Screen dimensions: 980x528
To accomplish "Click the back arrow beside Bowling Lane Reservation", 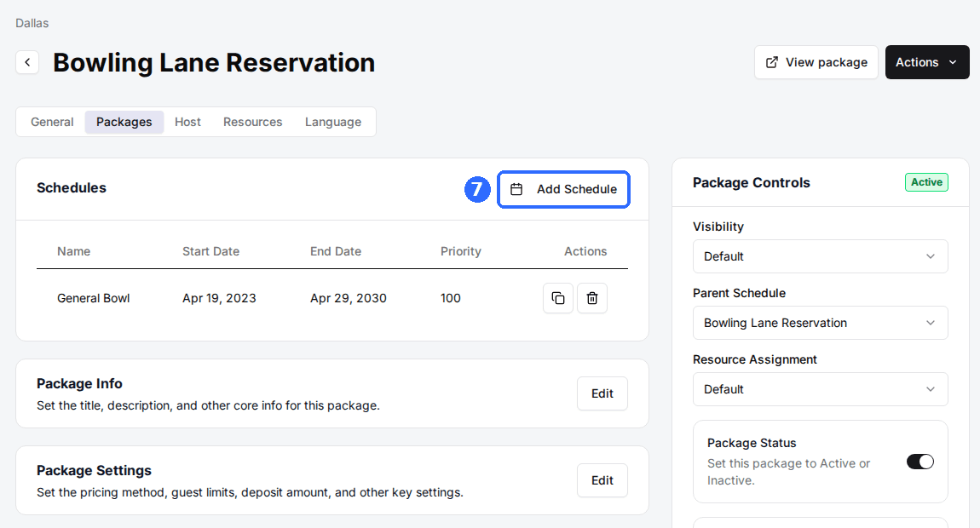I will tap(27, 62).
